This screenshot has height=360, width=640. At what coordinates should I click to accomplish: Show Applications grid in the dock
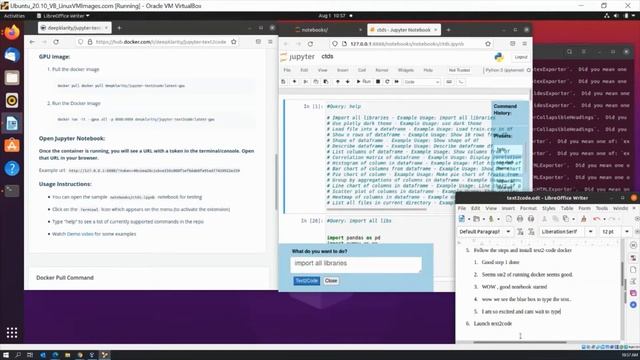click(x=12, y=333)
